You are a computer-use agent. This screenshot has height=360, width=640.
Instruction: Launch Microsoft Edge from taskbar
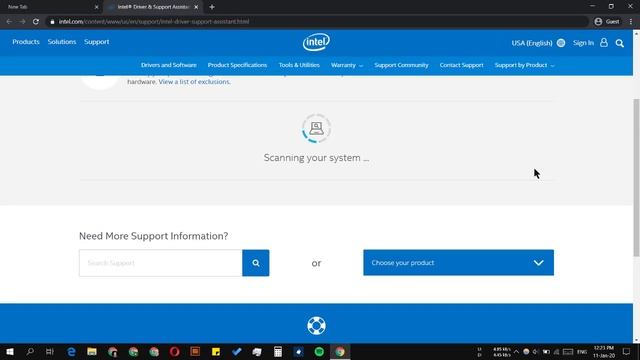click(71, 351)
